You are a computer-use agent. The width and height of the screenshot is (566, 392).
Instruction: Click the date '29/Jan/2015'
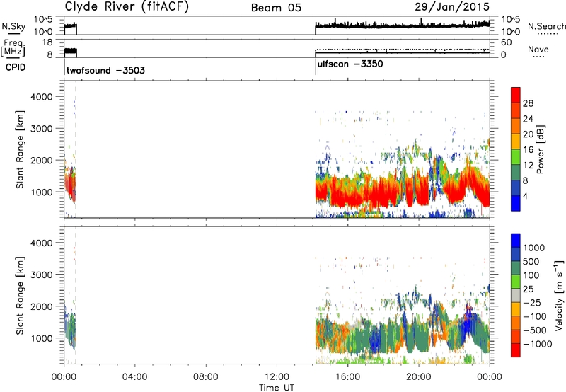[452, 6]
